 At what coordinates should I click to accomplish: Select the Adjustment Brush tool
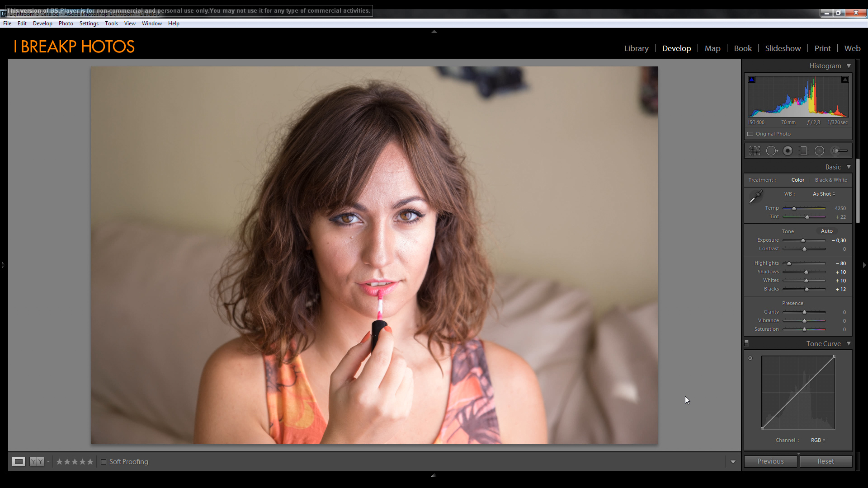(839, 151)
